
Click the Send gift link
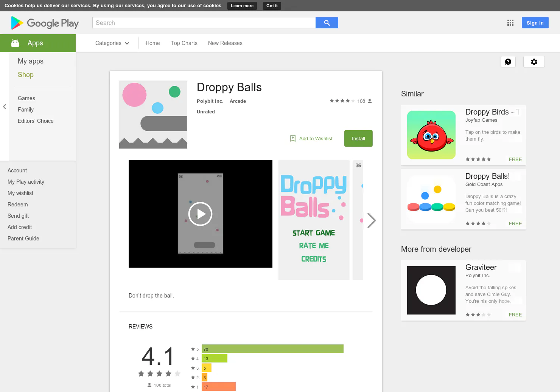click(18, 216)
